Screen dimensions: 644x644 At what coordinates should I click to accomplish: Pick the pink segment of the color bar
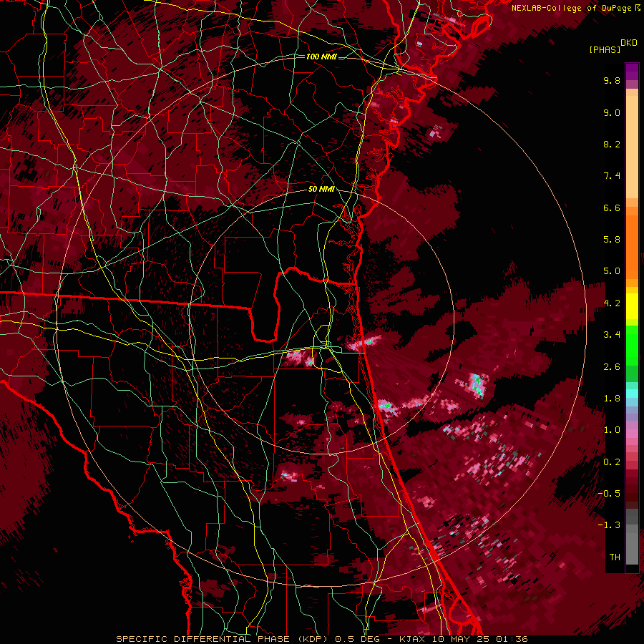point(632,434)
